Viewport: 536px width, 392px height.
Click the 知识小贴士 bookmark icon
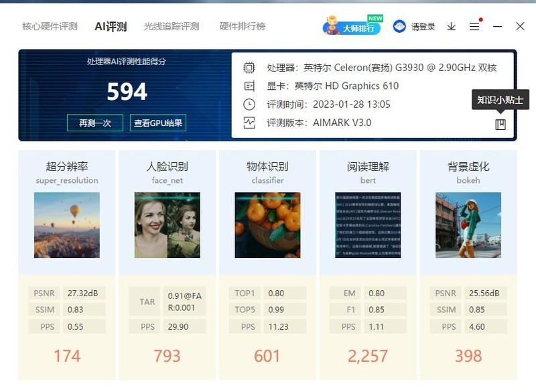click(500, 124)
